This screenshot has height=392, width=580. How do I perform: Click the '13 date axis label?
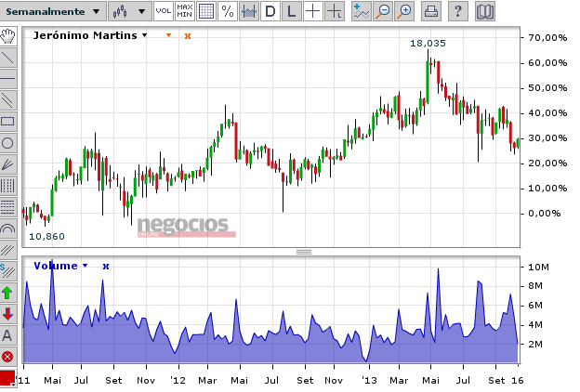coord(369,381)
